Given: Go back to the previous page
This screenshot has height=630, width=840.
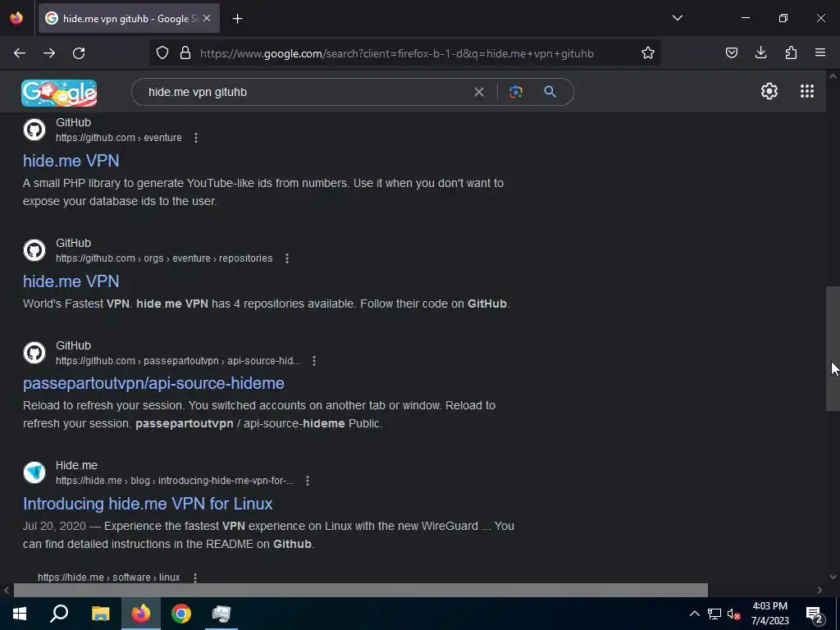Looking at the screenshot, I should 20,53.
